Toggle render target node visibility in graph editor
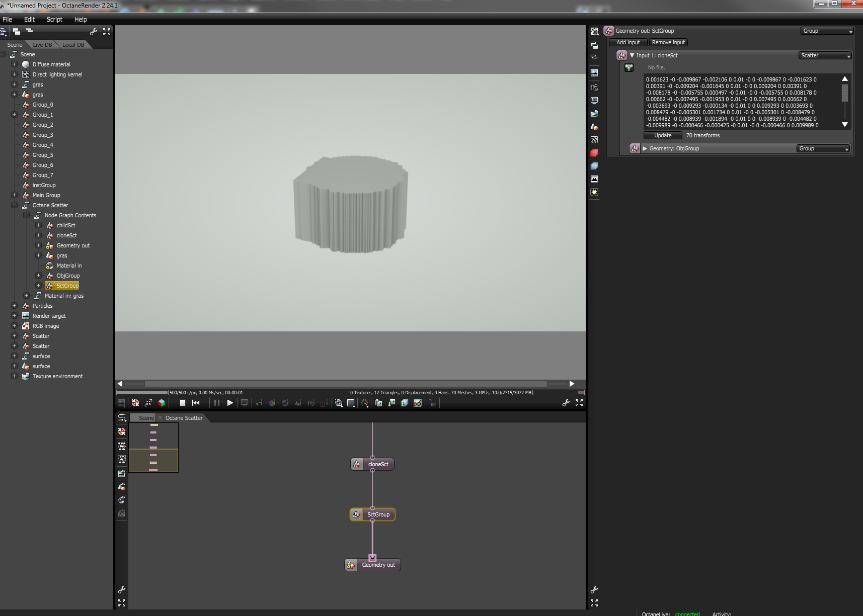The height and width of the screenshot is (616, 863). (x=122, y=474)
